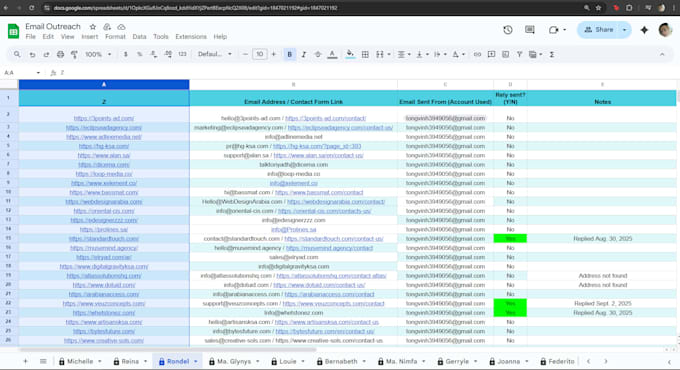Open the borders tool

(x=365, y=54)
